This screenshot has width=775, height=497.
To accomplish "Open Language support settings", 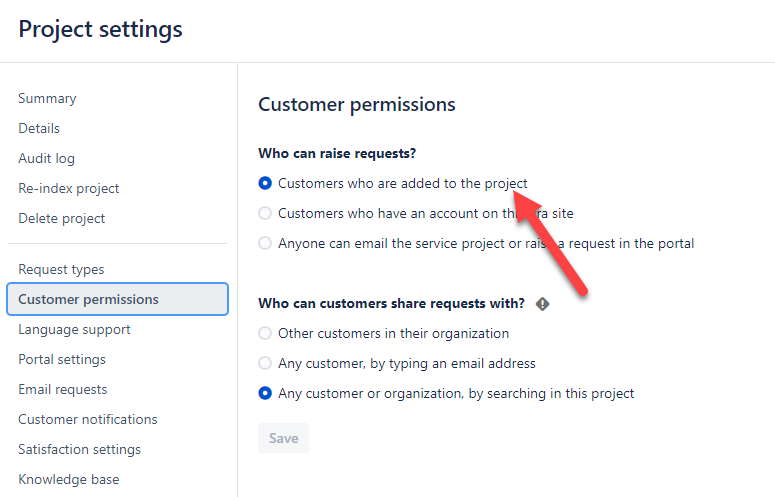I will [x=74, y=330].
